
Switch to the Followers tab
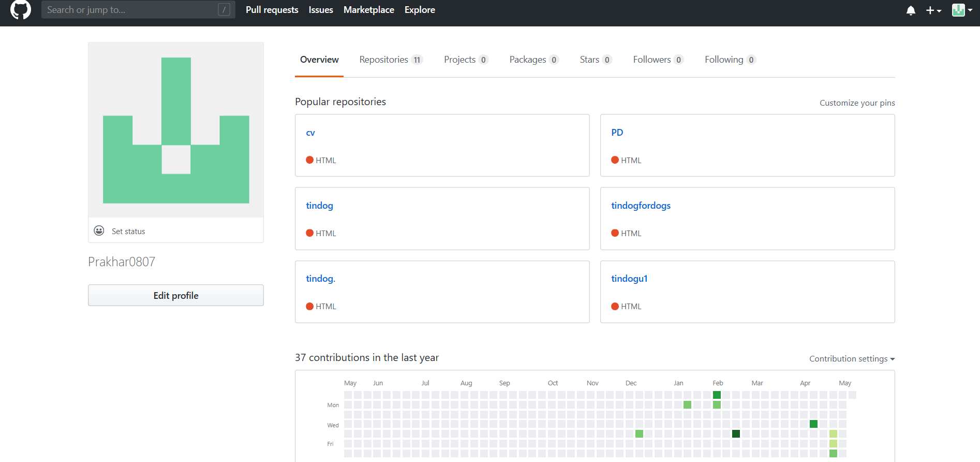tap(658, 60)
